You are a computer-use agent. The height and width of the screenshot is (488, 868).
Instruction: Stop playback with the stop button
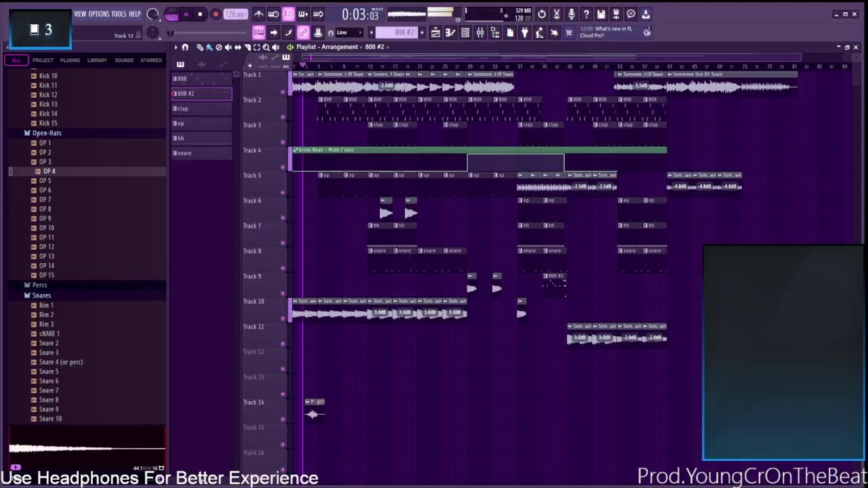200,14
